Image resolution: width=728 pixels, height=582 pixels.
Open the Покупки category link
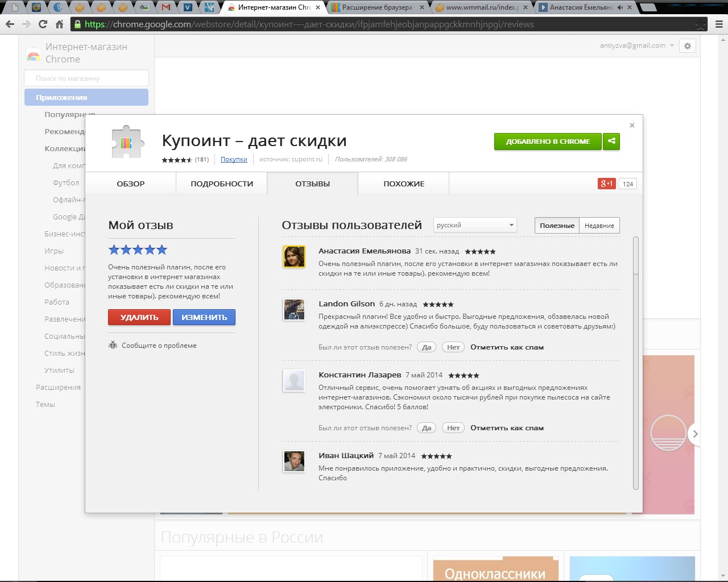coord(234,159)
